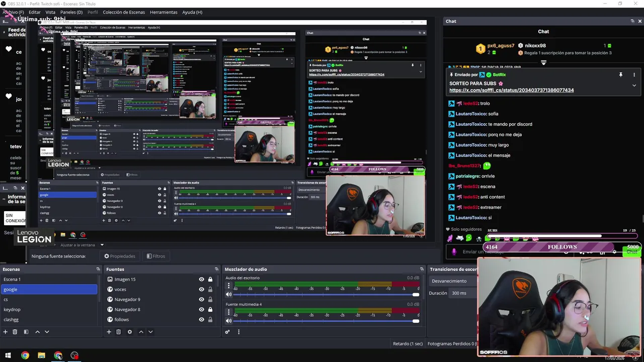
Task: Open the Colección de Escenas menu
Action: (x=124, y=12)
